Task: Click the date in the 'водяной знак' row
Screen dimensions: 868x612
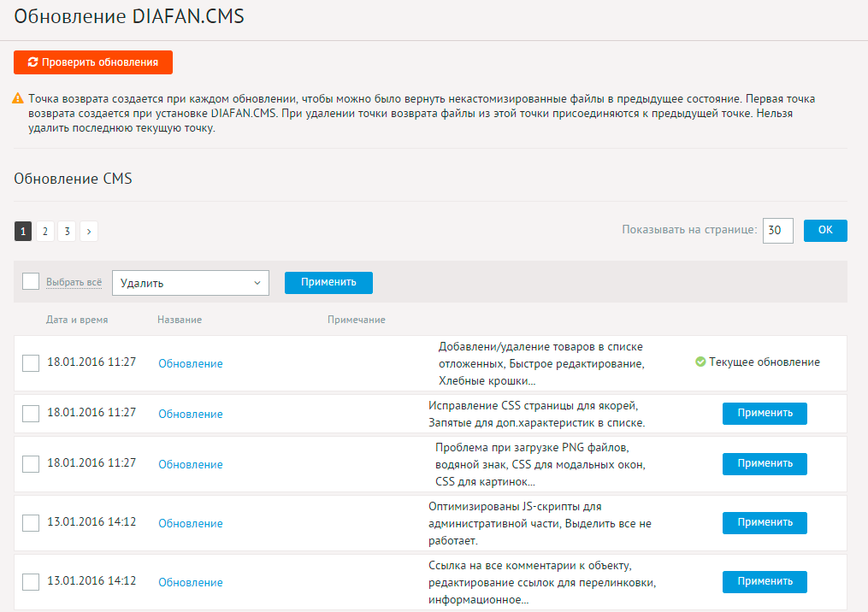Action: [x=92, y=462]
